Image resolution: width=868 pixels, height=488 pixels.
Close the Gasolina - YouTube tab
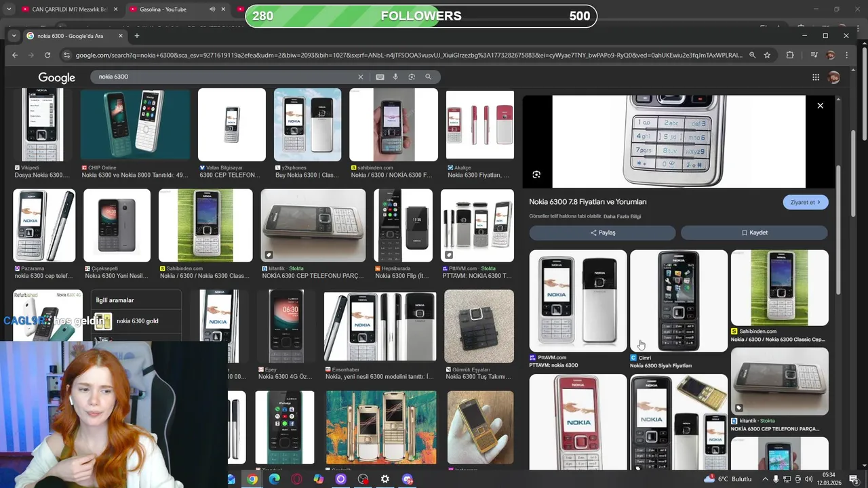click(223, 9)
